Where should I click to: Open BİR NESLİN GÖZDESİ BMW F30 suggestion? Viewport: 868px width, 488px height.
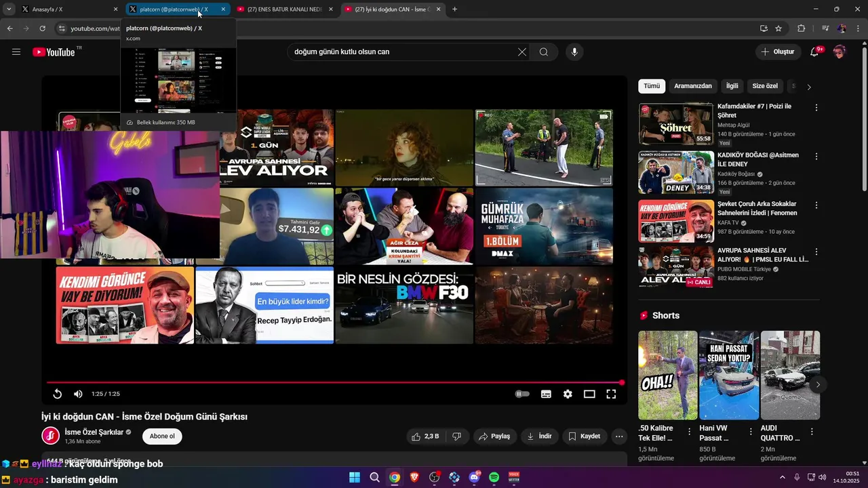pyautogui.click(x=404, y=305)
